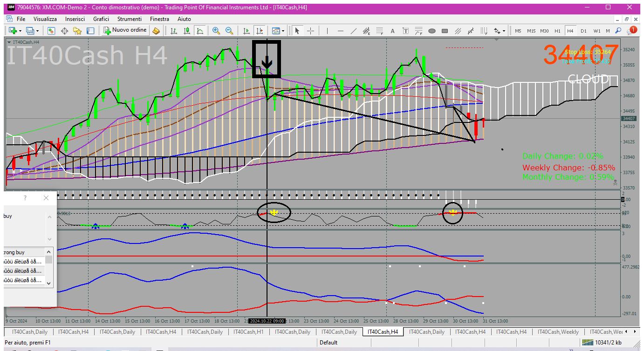Switch to the IT40Cash,Weekly chart tab
Viewport: 644px width, 351px height.
pos(558,332)
